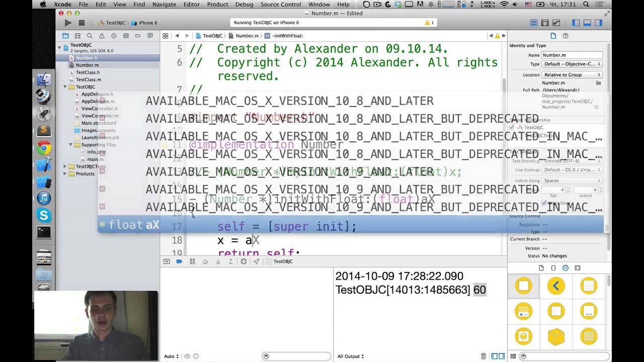Collapse the TestOBJC group folder
This screenshot has height=362, width=644.
point(65,87)
